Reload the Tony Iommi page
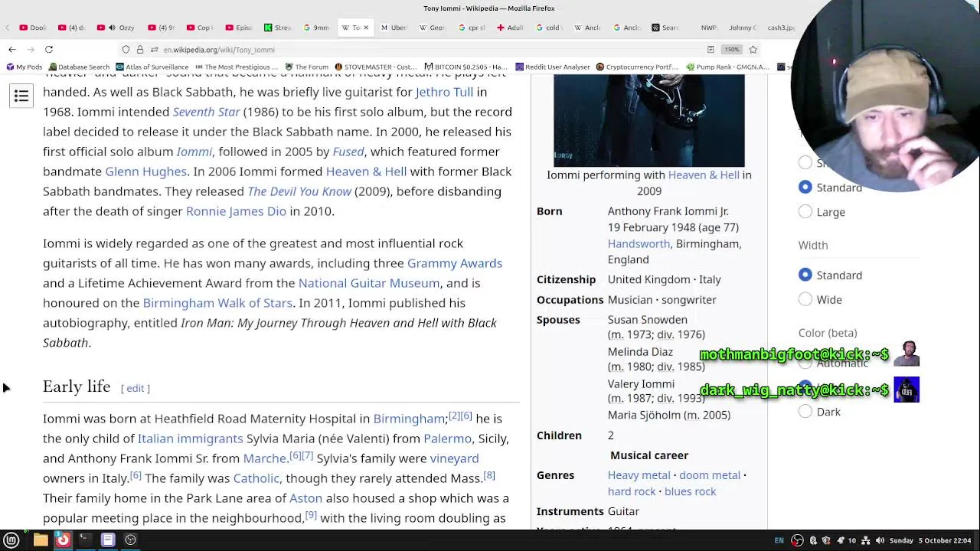980x551 pixels. [49, 50]
